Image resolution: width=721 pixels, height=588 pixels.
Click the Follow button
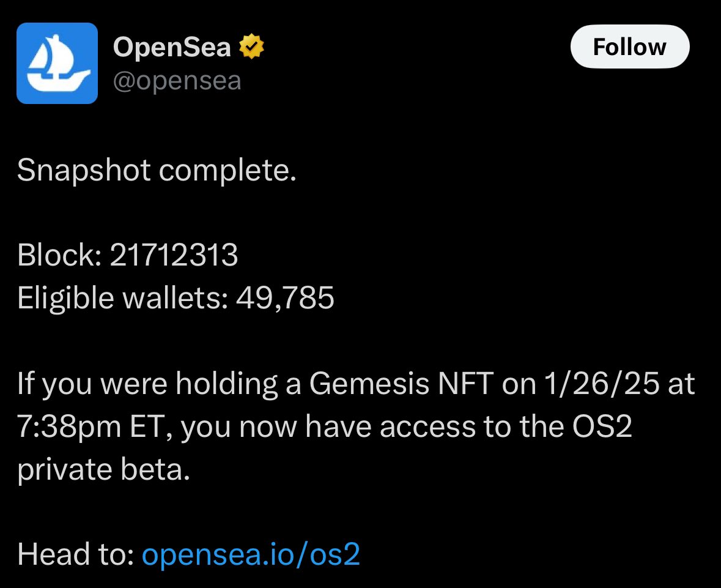point(630,46)
